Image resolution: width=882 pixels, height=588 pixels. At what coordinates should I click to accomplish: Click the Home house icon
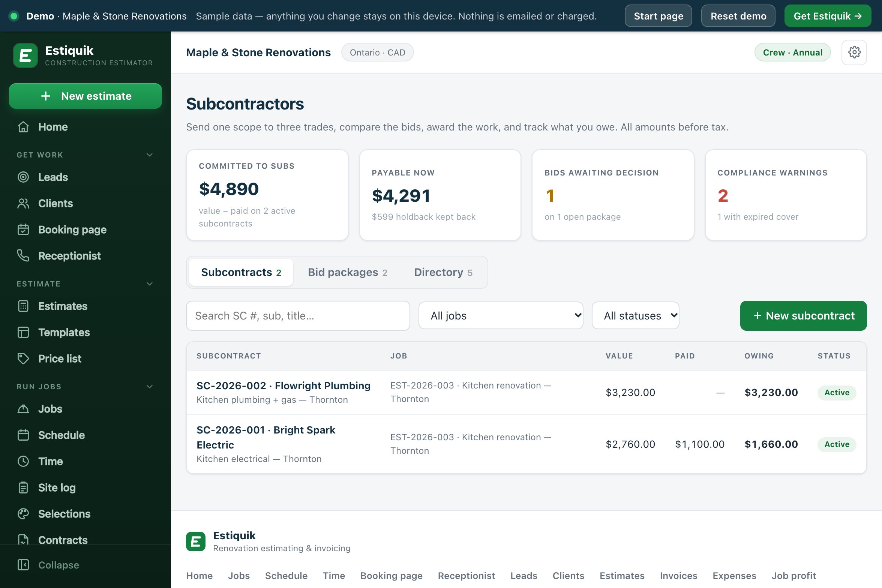[x=23, y=127]
